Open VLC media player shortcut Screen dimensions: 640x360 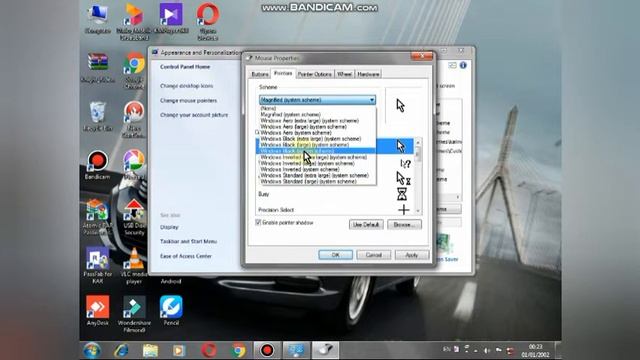pos(134,265)
